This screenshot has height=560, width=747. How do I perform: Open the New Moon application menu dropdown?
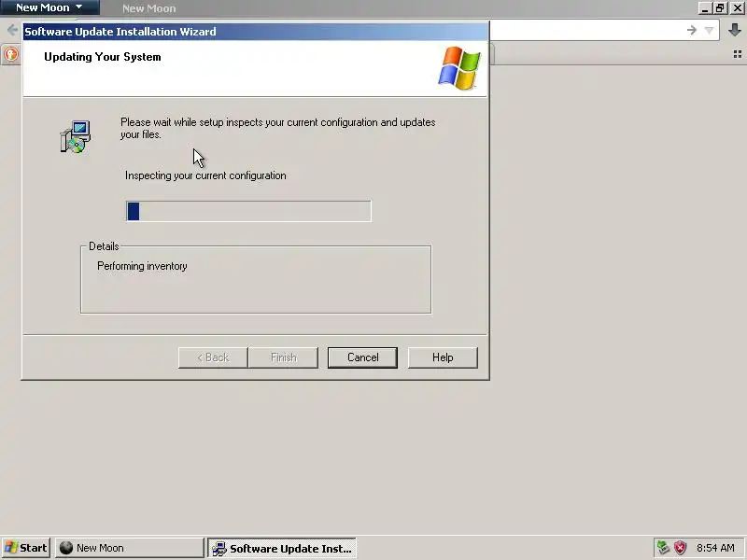(49, 7)
